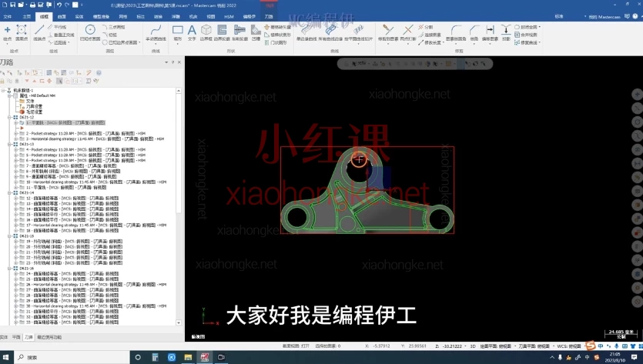Select the Circle Center Point tool
The width and height of the screenshot is (643, 364).
click(x=90, y=33)
